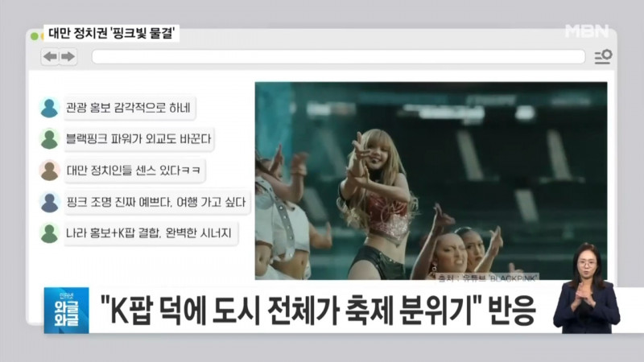The width and height of the screenshot is (644, 362).
Task: Open the comment '관광 홍보 감각적으로 하네'
Action: (130, 108)
